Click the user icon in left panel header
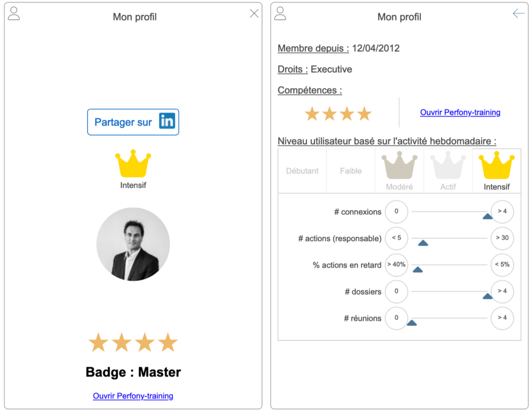The width and height of the screenshot is (532, 414). point(14,14)
